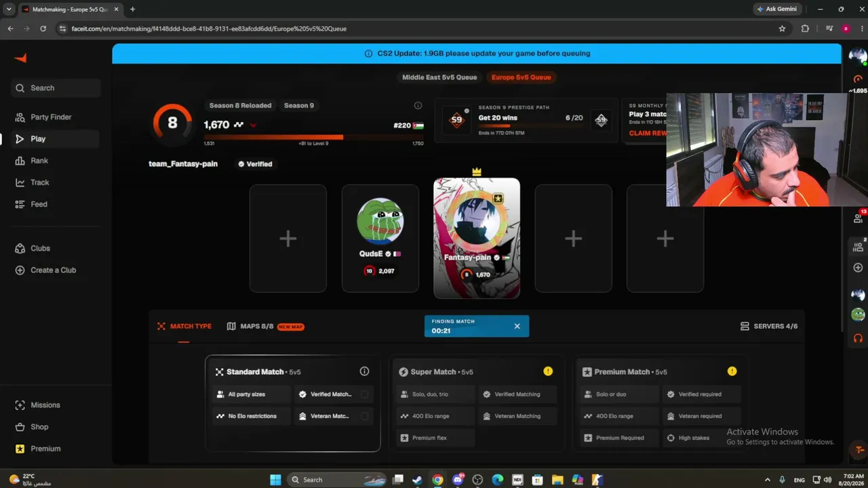The height and width of the screenshot is (488, 868).
Task: Click the CS2 update info banner
Action: tap(477, 54)
